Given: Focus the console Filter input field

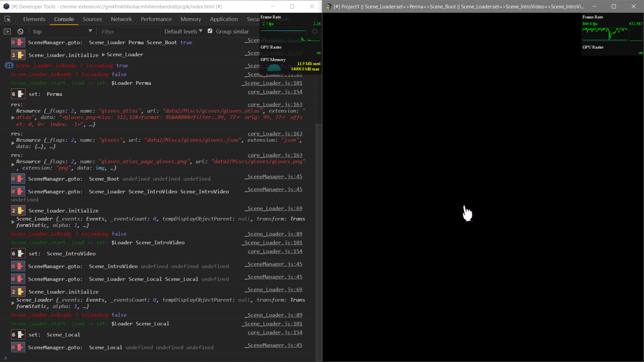Looking at the screenshot, I should (x=130, y=32).
